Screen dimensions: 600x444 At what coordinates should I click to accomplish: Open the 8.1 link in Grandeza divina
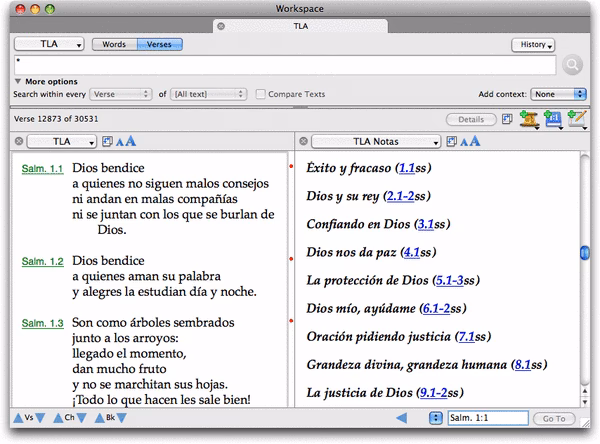[523, 365]
